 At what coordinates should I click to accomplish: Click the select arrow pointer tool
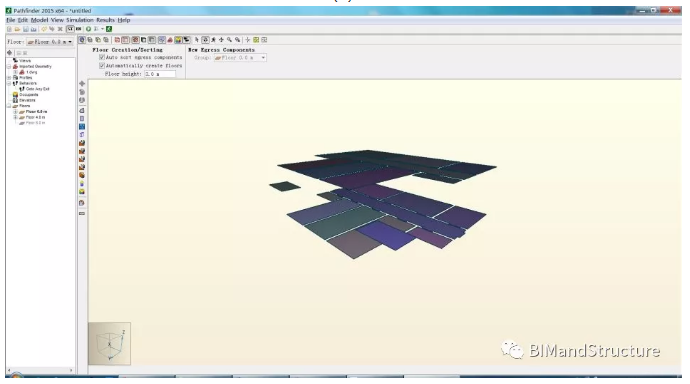pyautogui.click(x=197, y=40)
